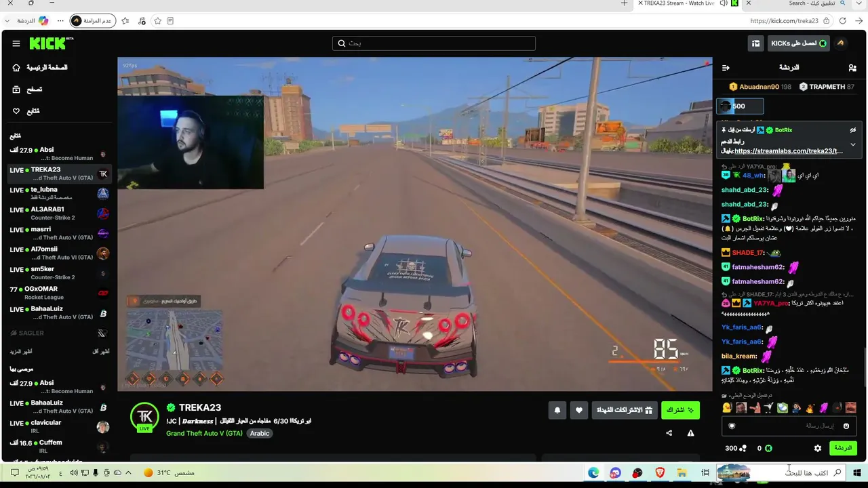Send message with green chat button
The image size is (868, 488).
[x=843, y=448]
